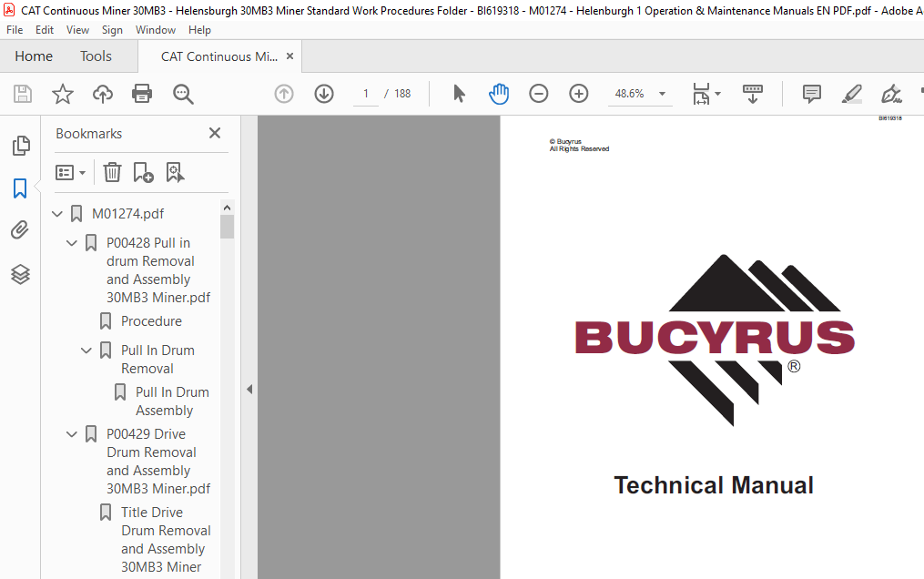Select P00428 Pull in drum Removal bookmark
This screenshot has width=924, height=579.
pyautogui.click(x=157, y=270)
